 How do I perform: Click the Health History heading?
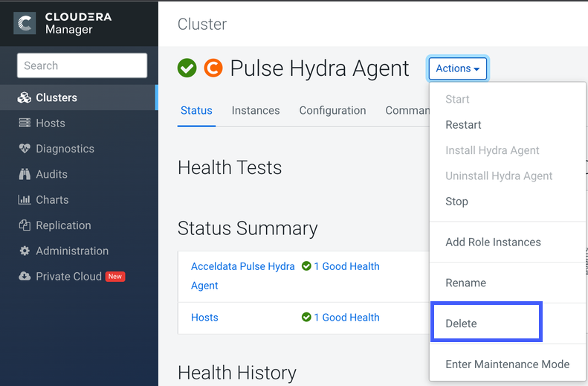(237, 373)
